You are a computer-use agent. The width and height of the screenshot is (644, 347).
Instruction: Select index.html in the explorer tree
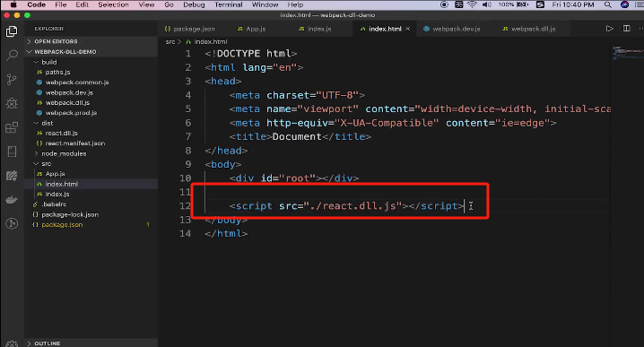(91, 184)
